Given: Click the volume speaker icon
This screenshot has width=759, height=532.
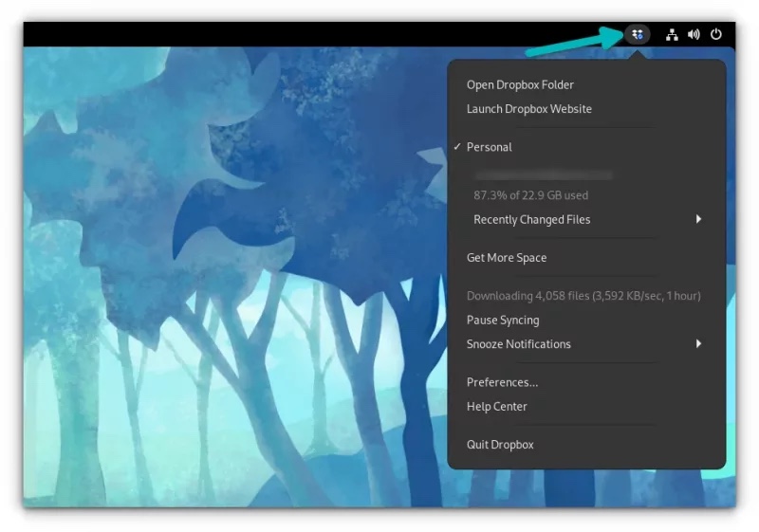Looking at the screenshot, I should (694, 34).
